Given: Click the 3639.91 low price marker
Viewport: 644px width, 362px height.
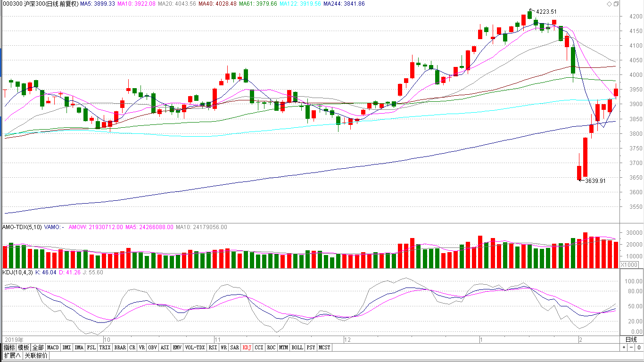Looking at the screenshot, I should [595, 181].
